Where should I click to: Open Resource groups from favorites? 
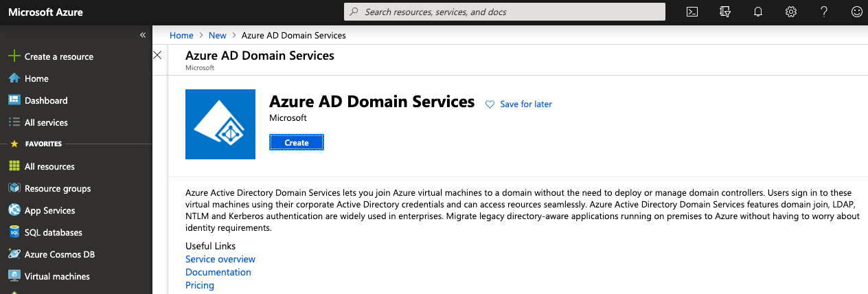pos(57,188)
